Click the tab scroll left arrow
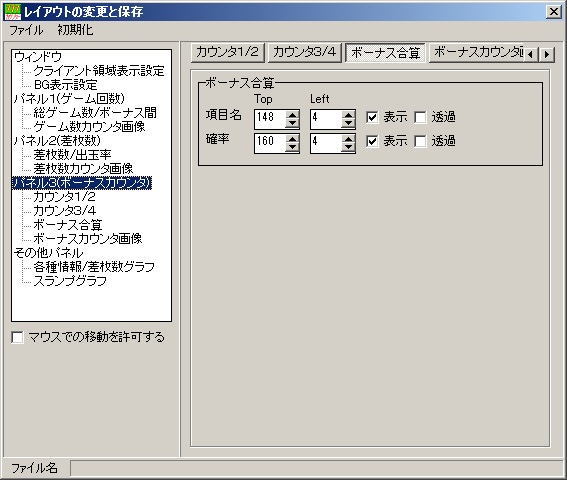The height and width of the screenshot is (480, 567). pos(530,54)
